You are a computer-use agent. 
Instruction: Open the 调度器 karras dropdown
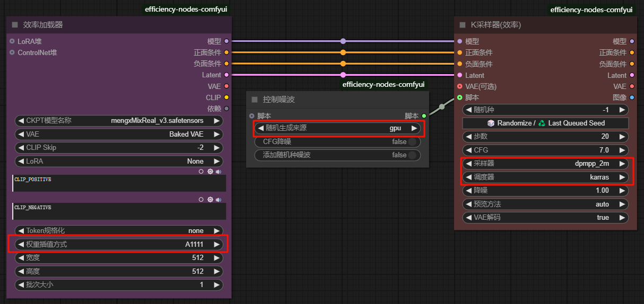545,177
